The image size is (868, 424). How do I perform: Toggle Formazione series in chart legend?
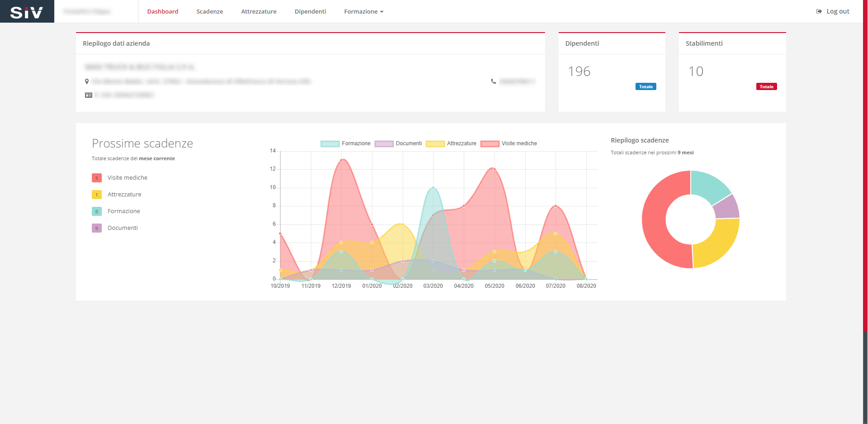pos(346,143)
